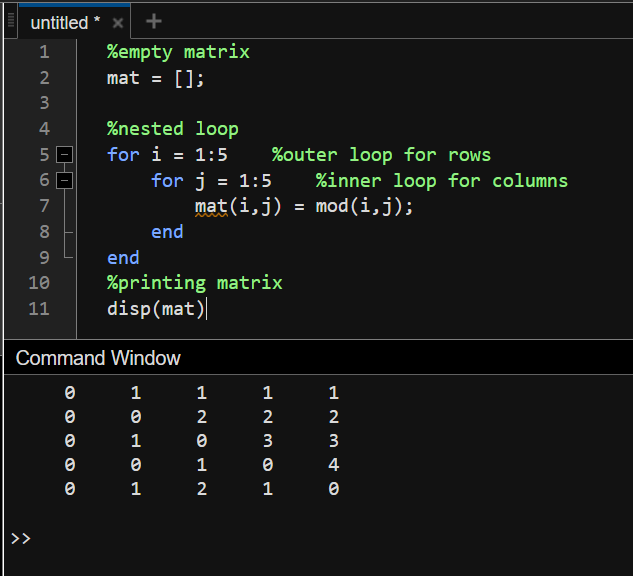This screenshot has height=576, width=633.
Task: Click the mod(i,j) function call
Action: [363, 207]
